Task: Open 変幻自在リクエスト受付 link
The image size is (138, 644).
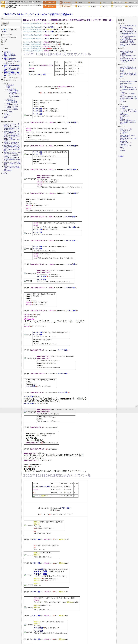Action: 13,68
